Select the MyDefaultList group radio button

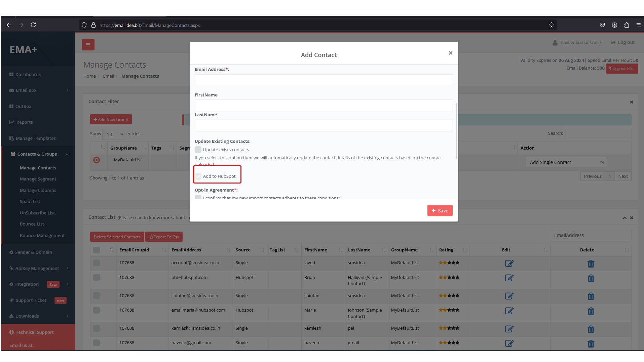click(x=97, y=160)
